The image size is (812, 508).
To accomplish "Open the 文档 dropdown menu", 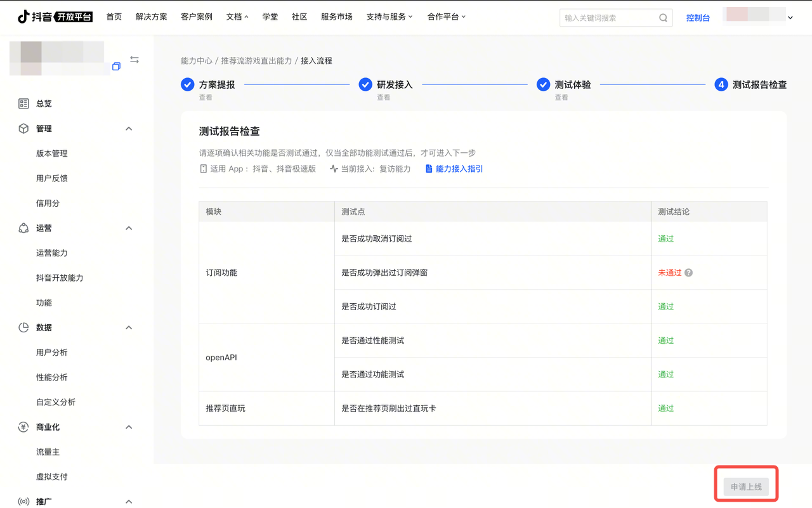I will 237,17.
